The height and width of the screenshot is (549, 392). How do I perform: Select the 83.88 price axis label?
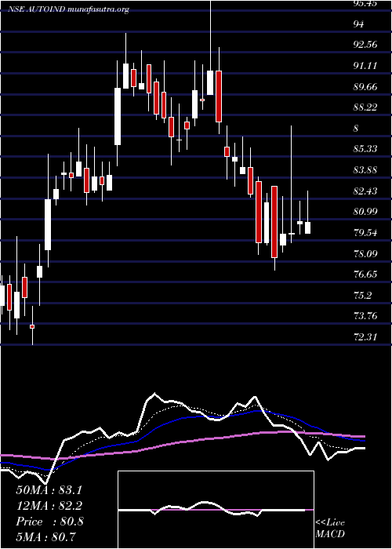point(366,170)
